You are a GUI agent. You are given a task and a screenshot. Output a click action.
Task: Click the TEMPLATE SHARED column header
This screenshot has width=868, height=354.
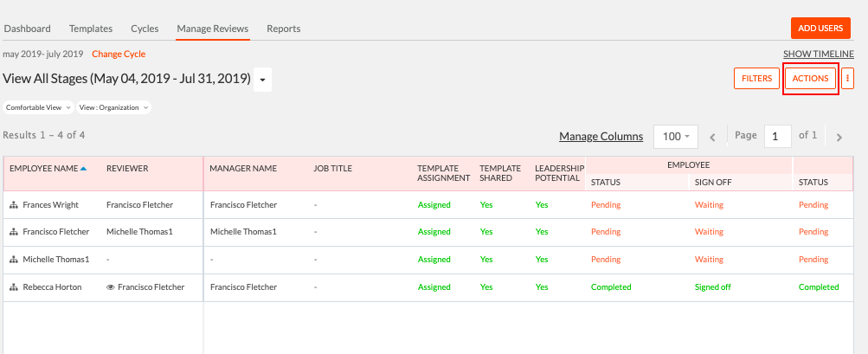[x=500, y=173]
